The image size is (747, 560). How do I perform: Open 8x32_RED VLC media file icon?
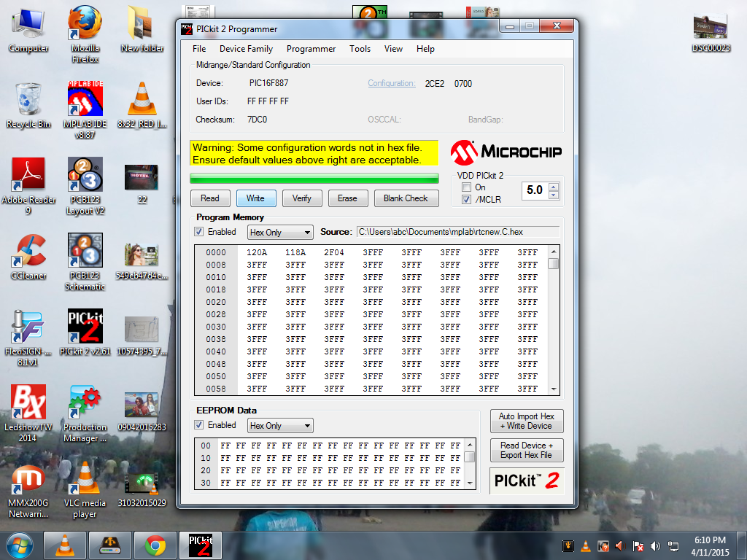[142, 106]
